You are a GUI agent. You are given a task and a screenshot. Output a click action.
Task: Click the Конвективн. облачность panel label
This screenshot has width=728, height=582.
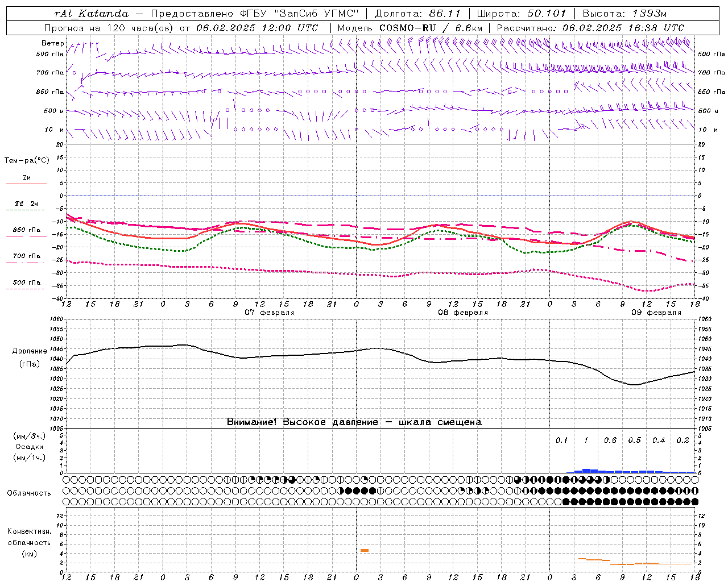[29, 537]
